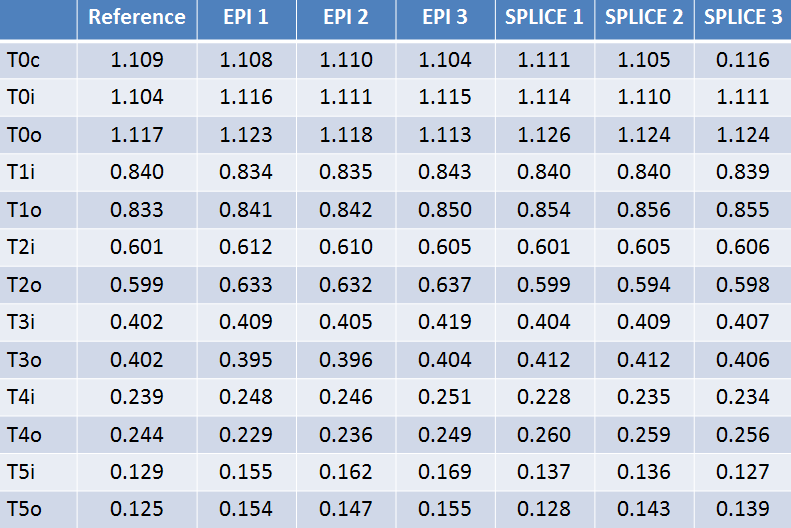Select the SPLICE 2 column header
Viewport: 791px width, 528px height.
pyautogui.click(x=644, y=18)
